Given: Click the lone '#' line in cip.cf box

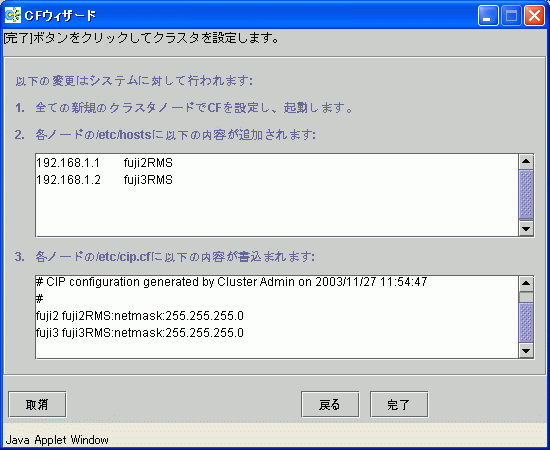Looking at the screenshot, I should [x=39, y=299].
